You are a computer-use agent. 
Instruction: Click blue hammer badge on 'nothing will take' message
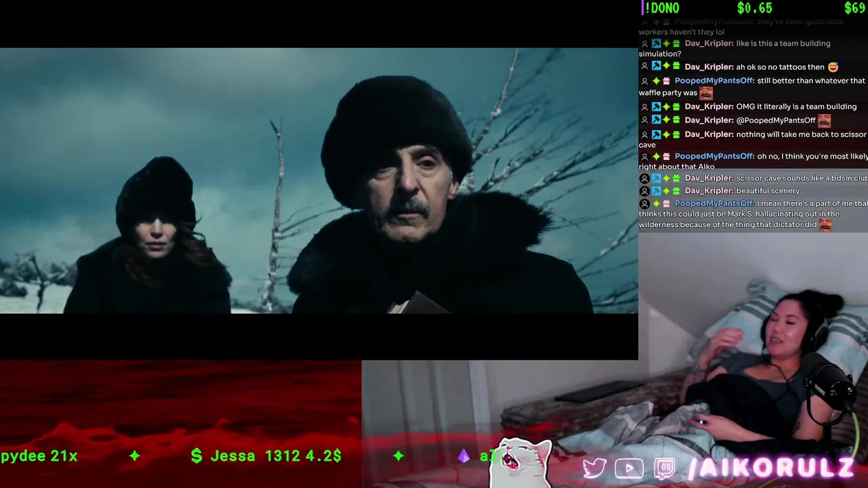656,135
